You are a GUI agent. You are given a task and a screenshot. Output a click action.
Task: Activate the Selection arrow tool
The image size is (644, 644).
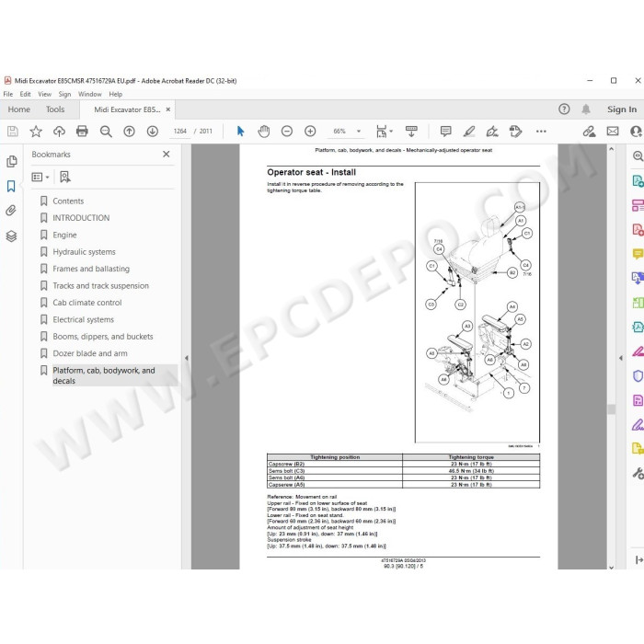(x=241, y=132)
